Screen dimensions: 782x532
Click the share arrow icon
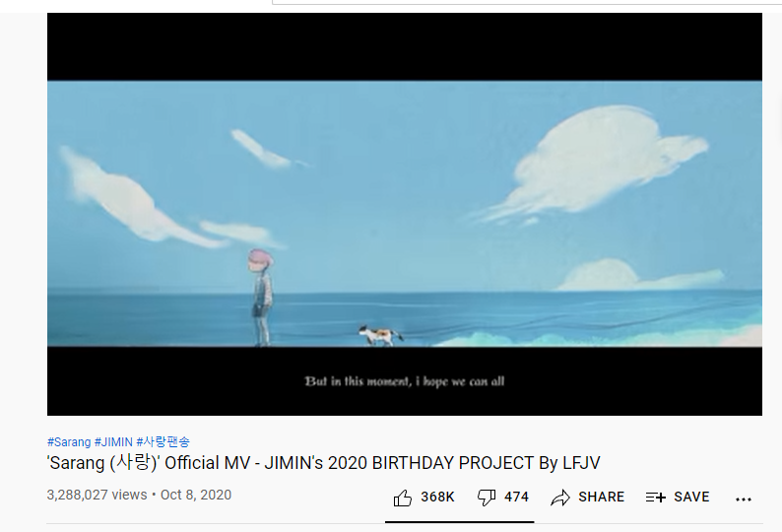click(x=560, y=498)
